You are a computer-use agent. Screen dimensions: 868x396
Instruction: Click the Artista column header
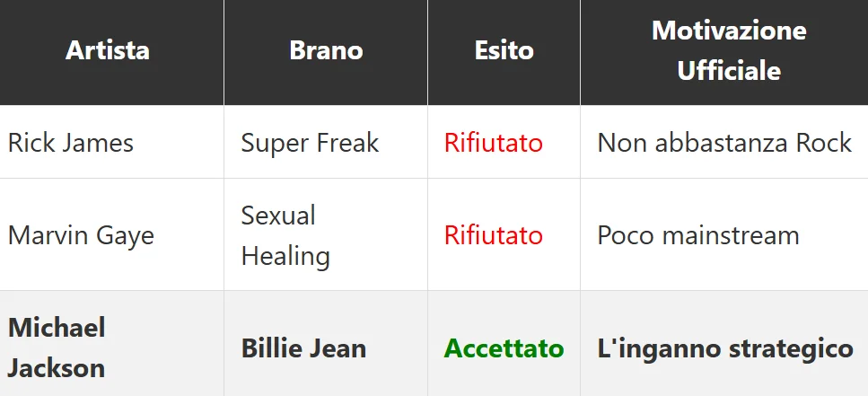point(108,50)
